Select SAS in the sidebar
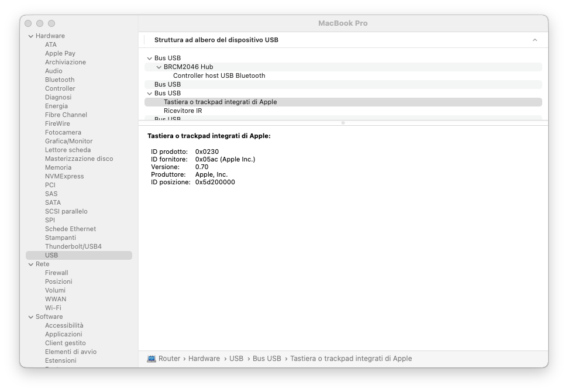This screenshot has height=392, width=568. (x=51, y=194)
